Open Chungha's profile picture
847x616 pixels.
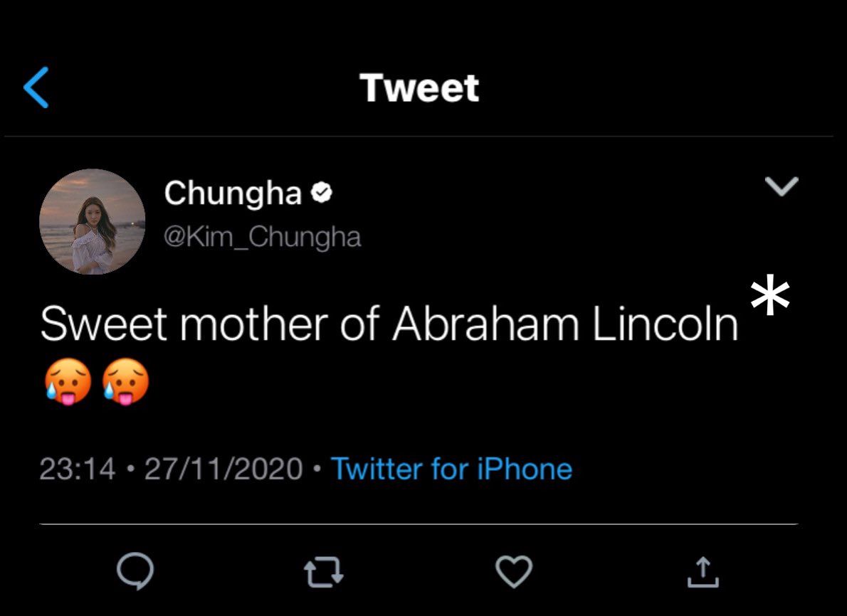tap(93, 221)
